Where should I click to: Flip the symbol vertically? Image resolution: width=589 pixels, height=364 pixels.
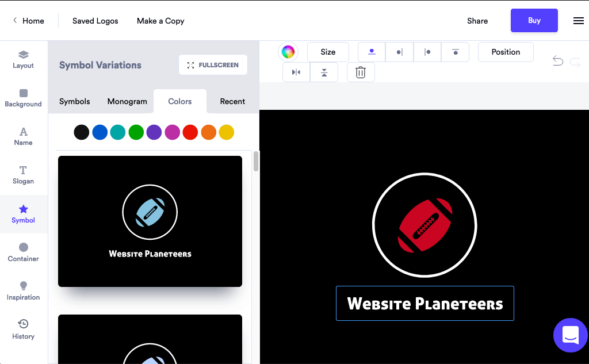[x=324, y=72]
